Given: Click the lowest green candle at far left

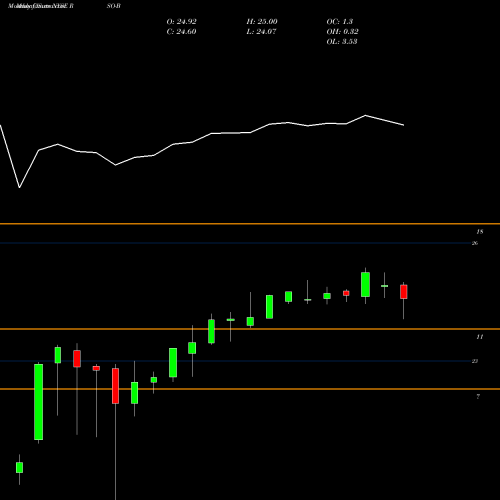Looking at the screenshot, I should (x=19, y=467).
